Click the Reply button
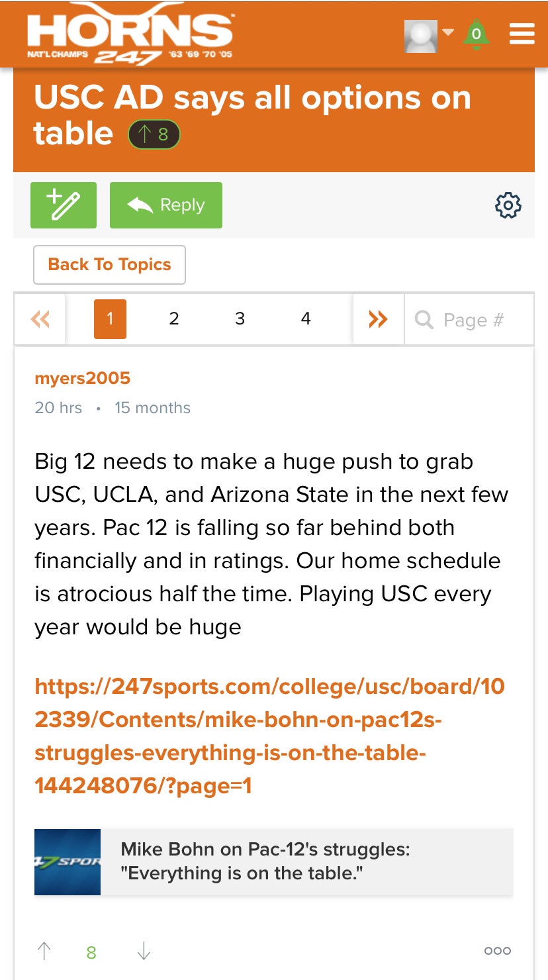Screen dimensions: 548x980 (x=166, y=205)
